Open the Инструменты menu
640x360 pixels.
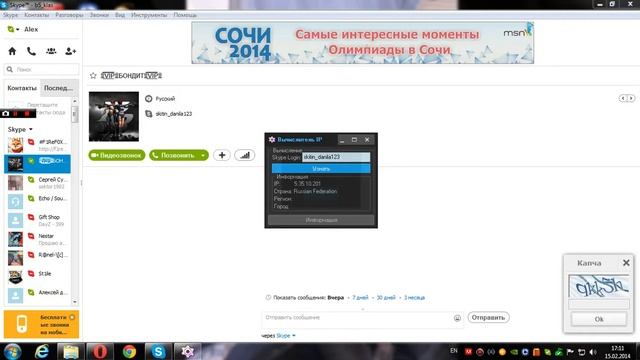click(x=149, y=15)
